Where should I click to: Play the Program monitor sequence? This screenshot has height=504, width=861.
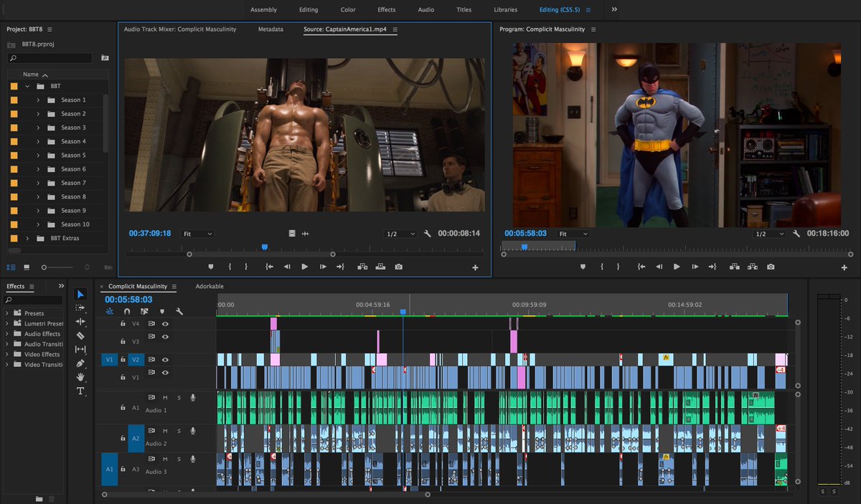677,267
